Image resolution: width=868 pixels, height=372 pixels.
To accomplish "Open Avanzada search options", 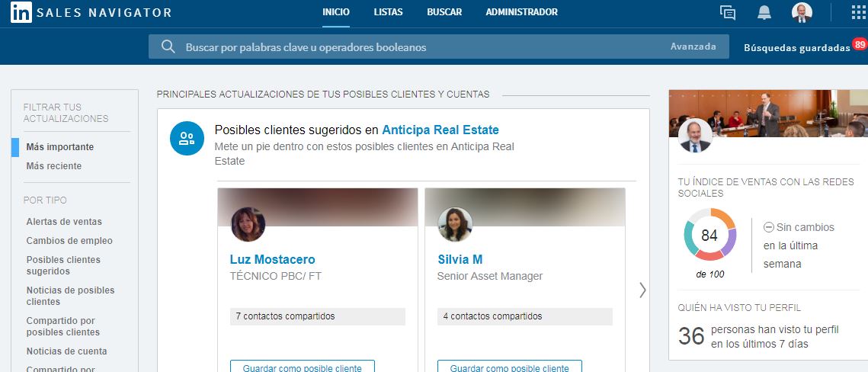I will pyautogui.click(x=693, y=46).
